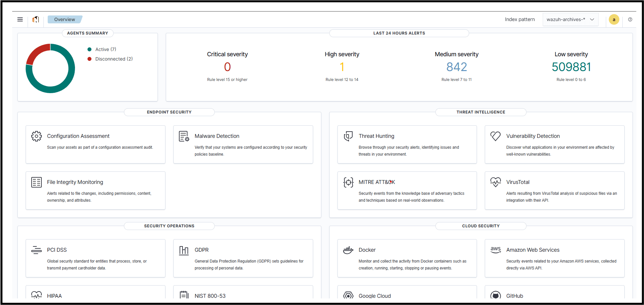Click the Configuration Assessment gear icon

(x=37, y=136)
